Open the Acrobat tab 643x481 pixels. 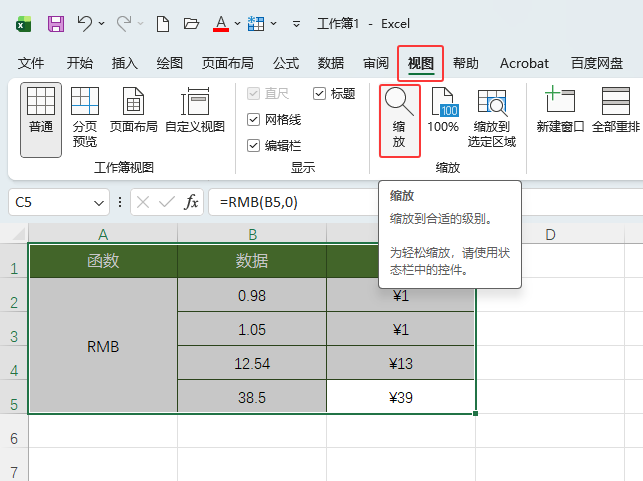(x=524, y=63)
